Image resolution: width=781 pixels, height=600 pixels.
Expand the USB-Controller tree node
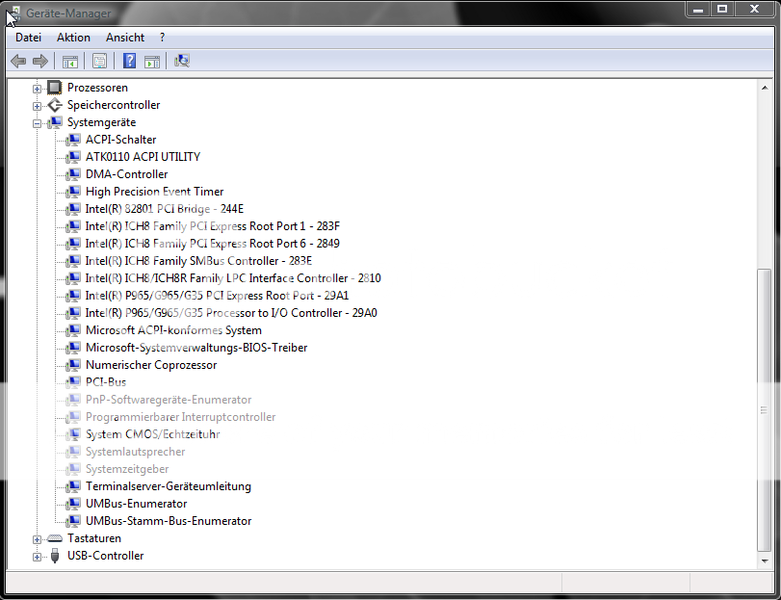[37, 556]
